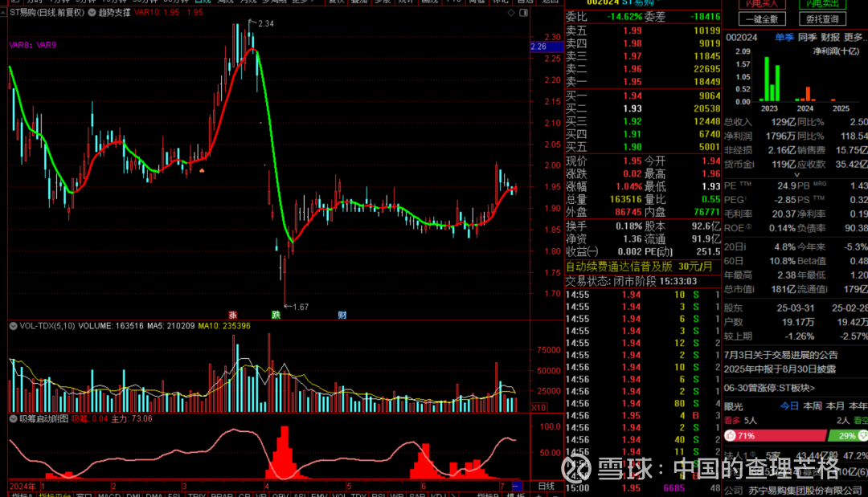Select the 买一 1.94 order row

[x=643, y=96]
